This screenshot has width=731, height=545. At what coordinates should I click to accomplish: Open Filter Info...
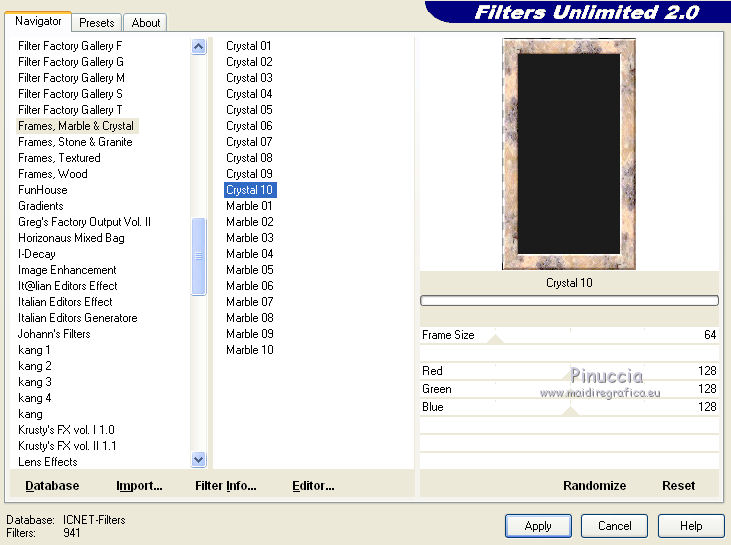tap(226, 485)
